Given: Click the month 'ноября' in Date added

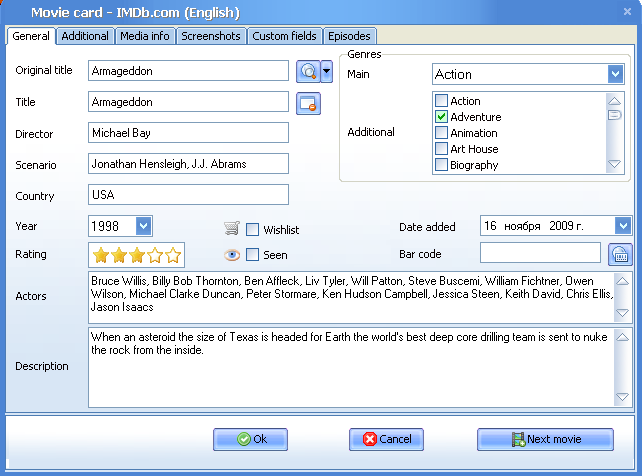Looking at the screenshot, I should coord(522,226).
